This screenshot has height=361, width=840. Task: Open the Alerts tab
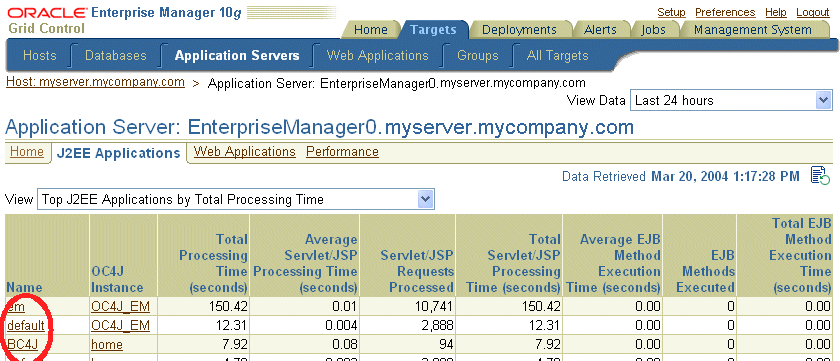(x=600, y=29)
